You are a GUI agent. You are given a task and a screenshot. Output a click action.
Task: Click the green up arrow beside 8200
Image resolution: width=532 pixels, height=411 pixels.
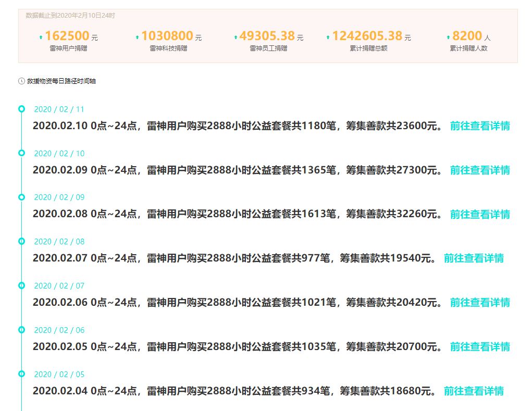tap(448, 38)
